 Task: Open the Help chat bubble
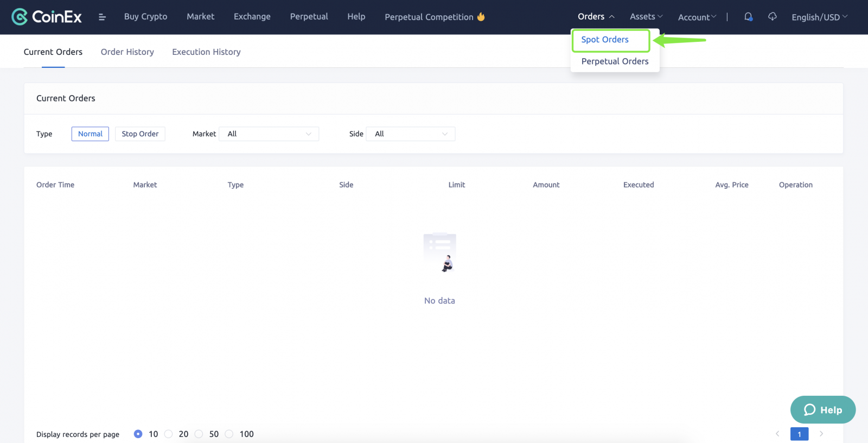(822, 410)
